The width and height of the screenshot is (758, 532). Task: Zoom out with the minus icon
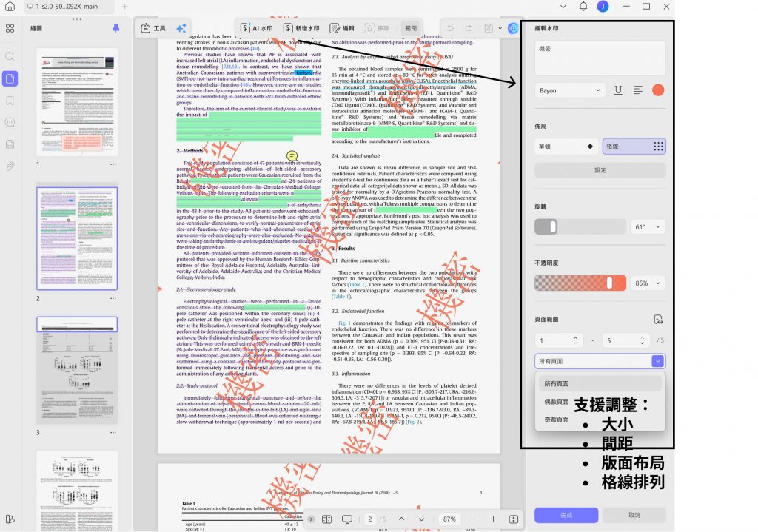(x=474, y=519)
